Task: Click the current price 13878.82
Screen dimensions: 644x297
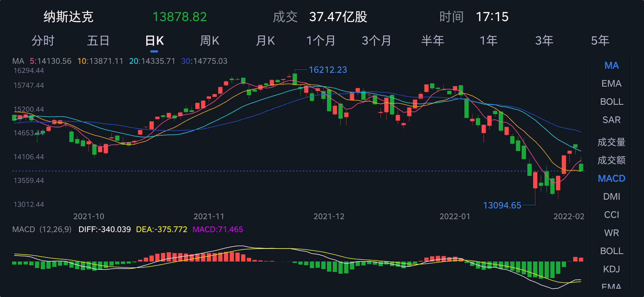Action: coord(179,17)
